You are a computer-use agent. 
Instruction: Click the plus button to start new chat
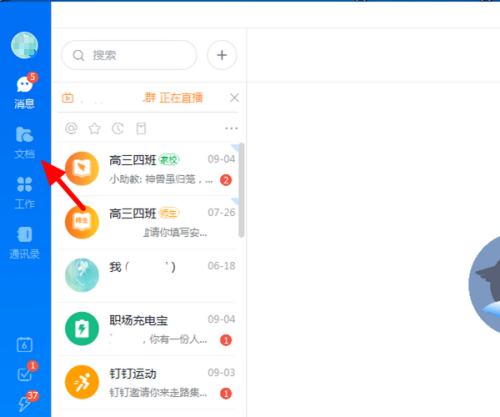click(x=222, y=55)
